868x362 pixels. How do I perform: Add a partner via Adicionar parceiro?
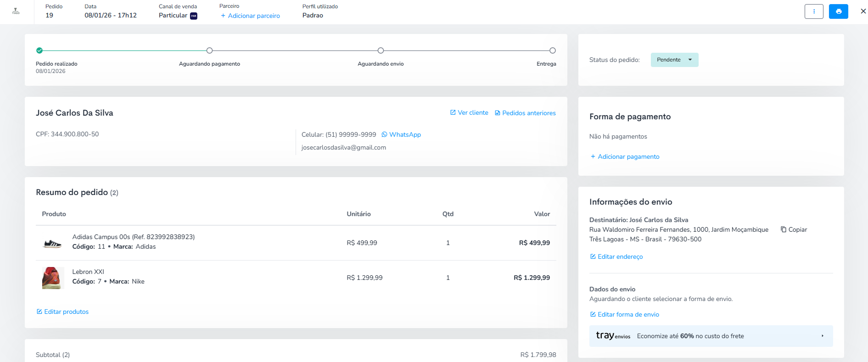point(250,16)
